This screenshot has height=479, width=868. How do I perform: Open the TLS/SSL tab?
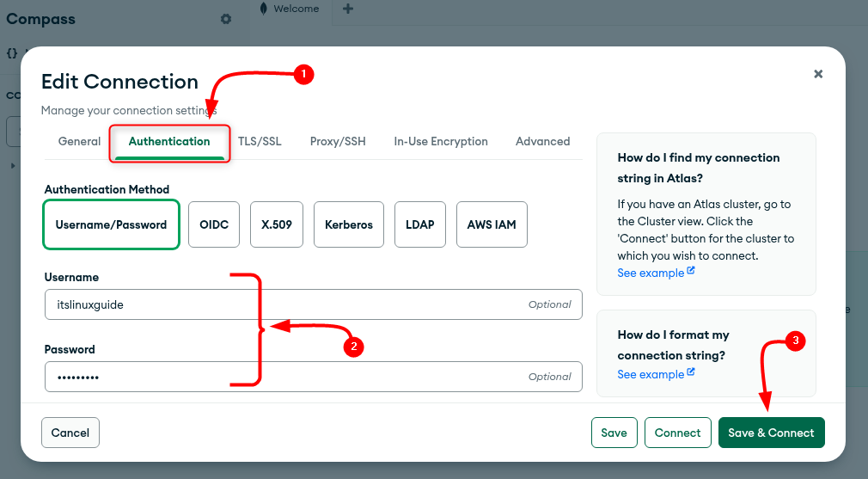260,141
